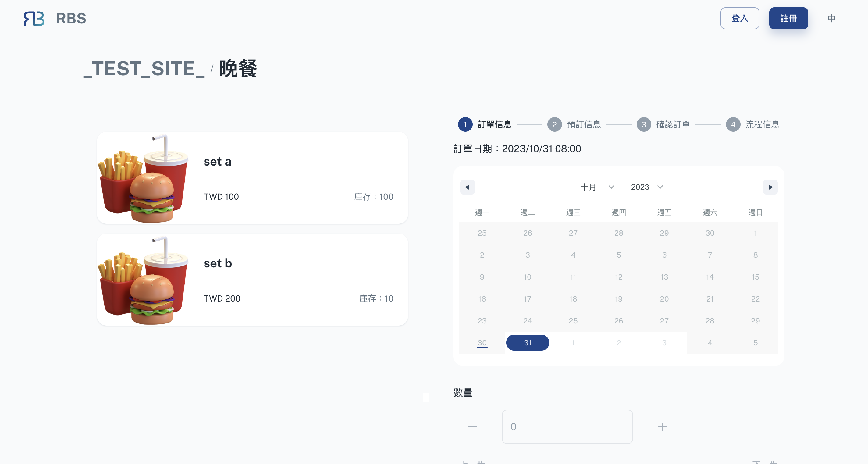Screen dimensions: 868x464
Task: Increase quantity with plus icon
Action: tap(662, 427)
